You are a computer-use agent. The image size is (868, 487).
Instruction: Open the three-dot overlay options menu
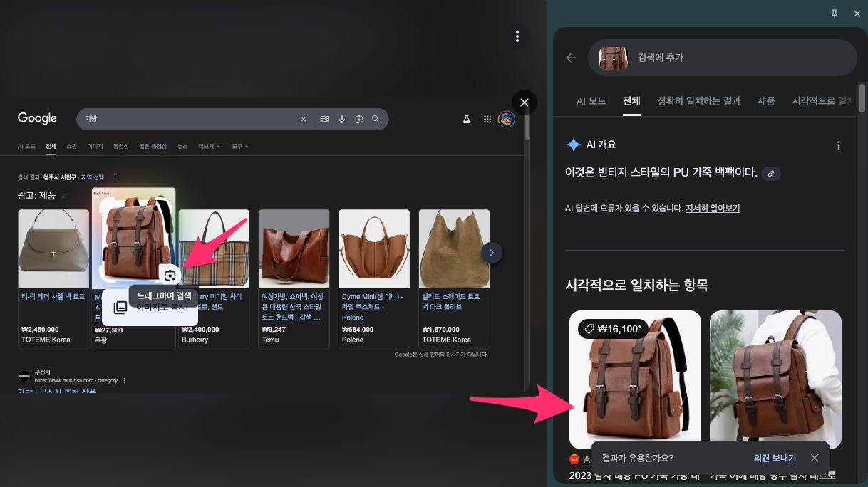pos(517,36)
